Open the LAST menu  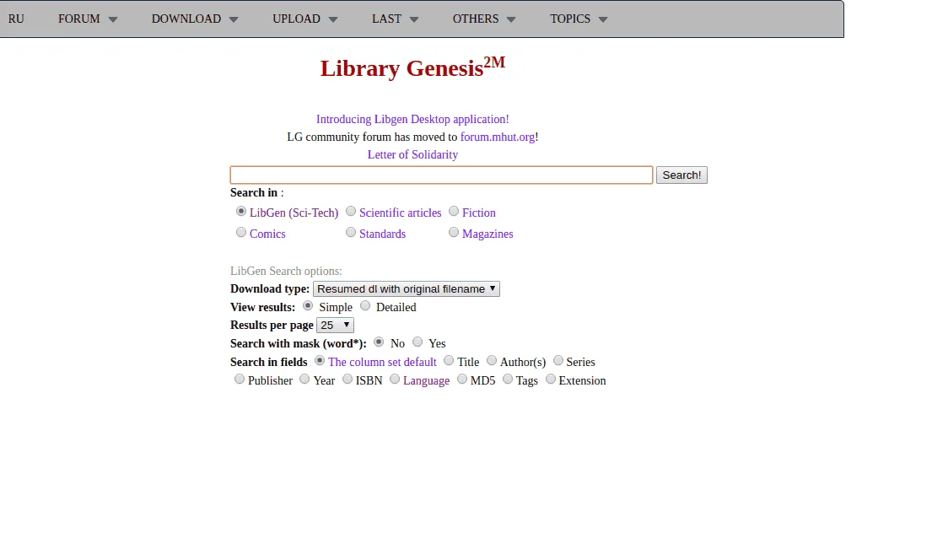pyautogui.click(x=396, y=19)
